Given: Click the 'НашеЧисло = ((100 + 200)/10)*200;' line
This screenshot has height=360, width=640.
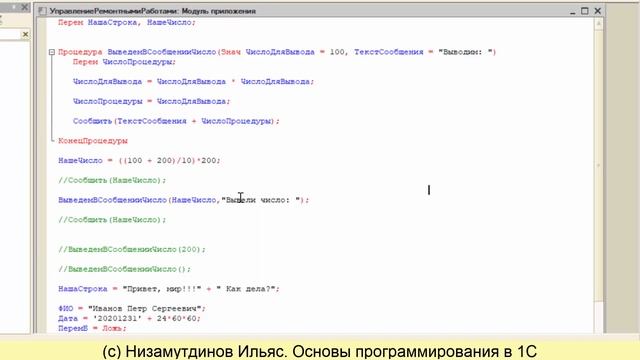Looking at the screenshot, I should (x=139, y=160).
